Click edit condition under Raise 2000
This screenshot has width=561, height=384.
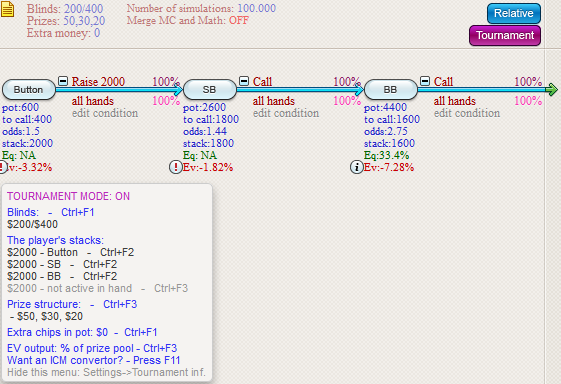(105, 113)
